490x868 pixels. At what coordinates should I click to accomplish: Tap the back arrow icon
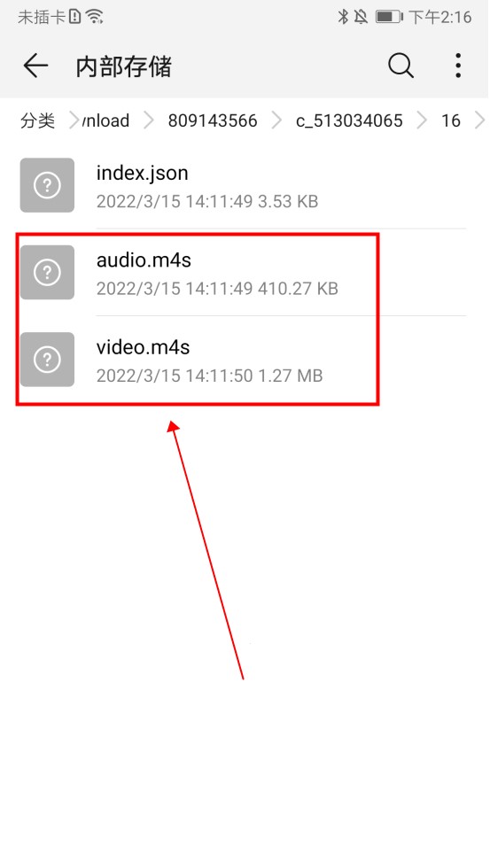pos(35,66)
